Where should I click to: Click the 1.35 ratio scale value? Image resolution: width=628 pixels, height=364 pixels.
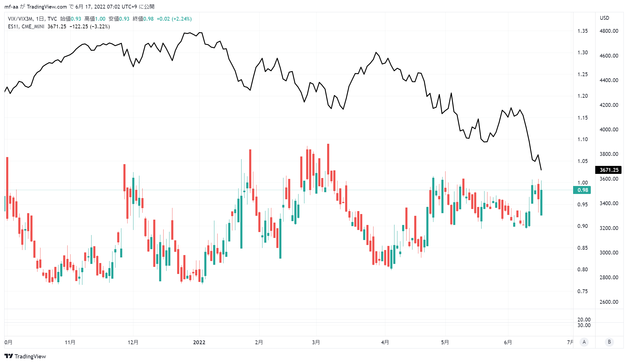pos(583,31)
